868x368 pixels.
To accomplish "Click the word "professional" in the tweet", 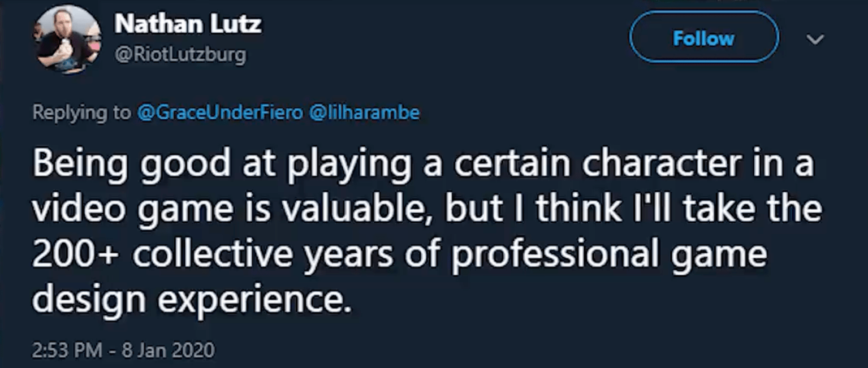I will tap(554, 256).
